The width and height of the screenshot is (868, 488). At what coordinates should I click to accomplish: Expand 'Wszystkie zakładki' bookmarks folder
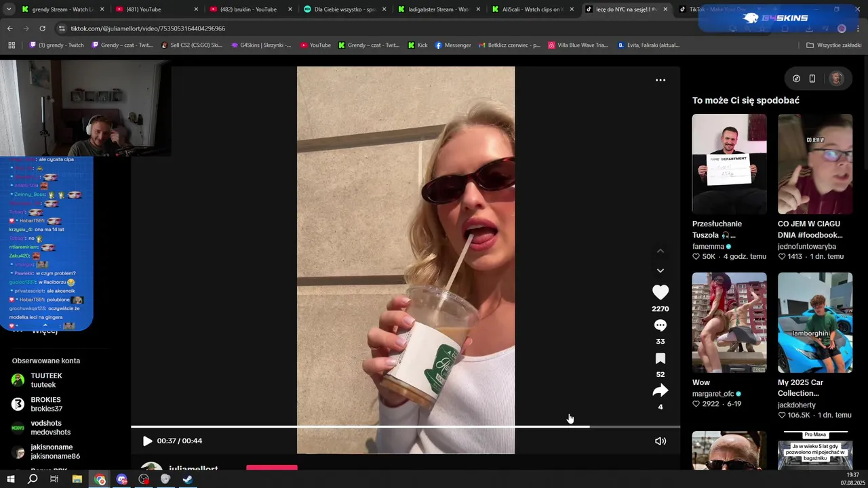tap(833, 45)
